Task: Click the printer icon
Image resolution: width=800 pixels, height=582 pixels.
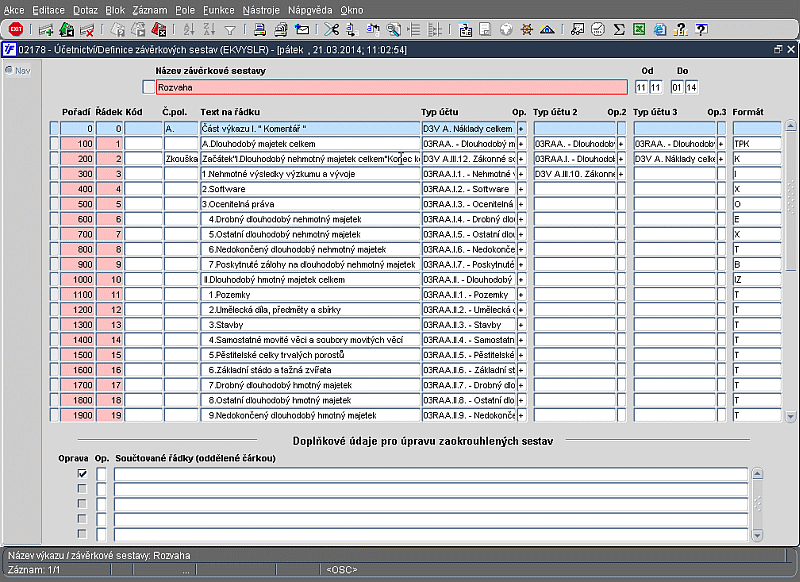Action: (260, 30)
